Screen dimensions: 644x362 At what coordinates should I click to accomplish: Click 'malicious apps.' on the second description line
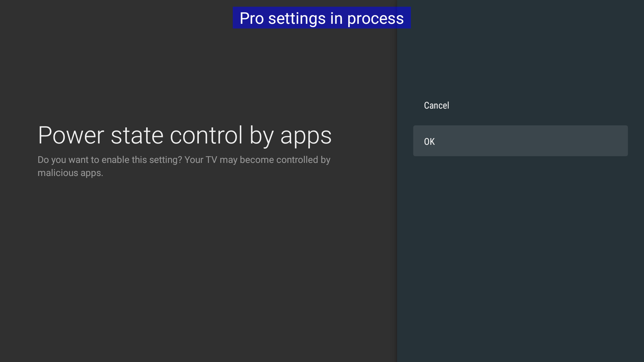70,173
